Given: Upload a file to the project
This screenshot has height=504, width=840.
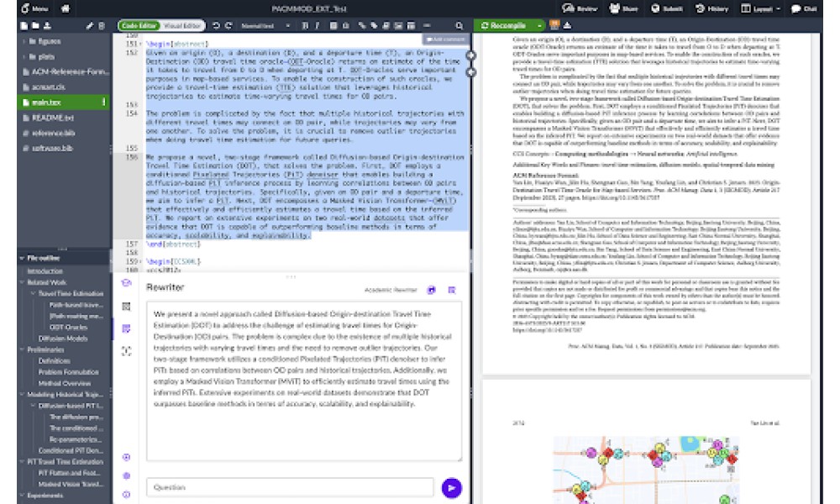Looking at the screenshot, I should tap(47, 26).
